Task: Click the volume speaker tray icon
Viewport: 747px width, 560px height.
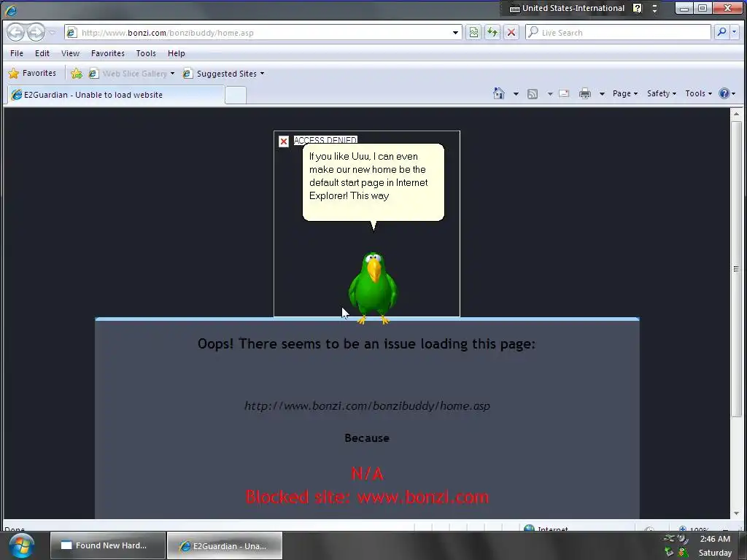Action: click(x=683, y=539)
